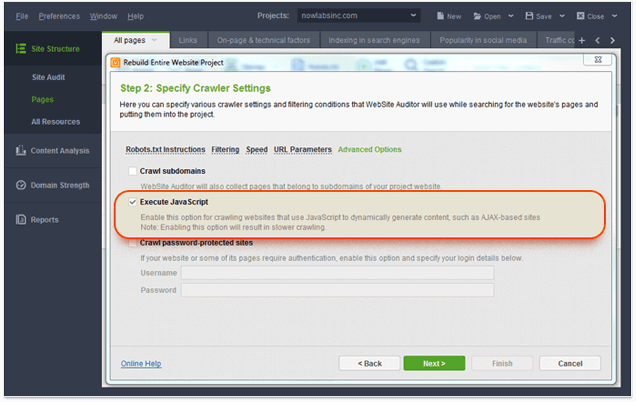This screenshot has width=636, height=402.
Task: Click the Password input field
Action: tap(337, 290)
